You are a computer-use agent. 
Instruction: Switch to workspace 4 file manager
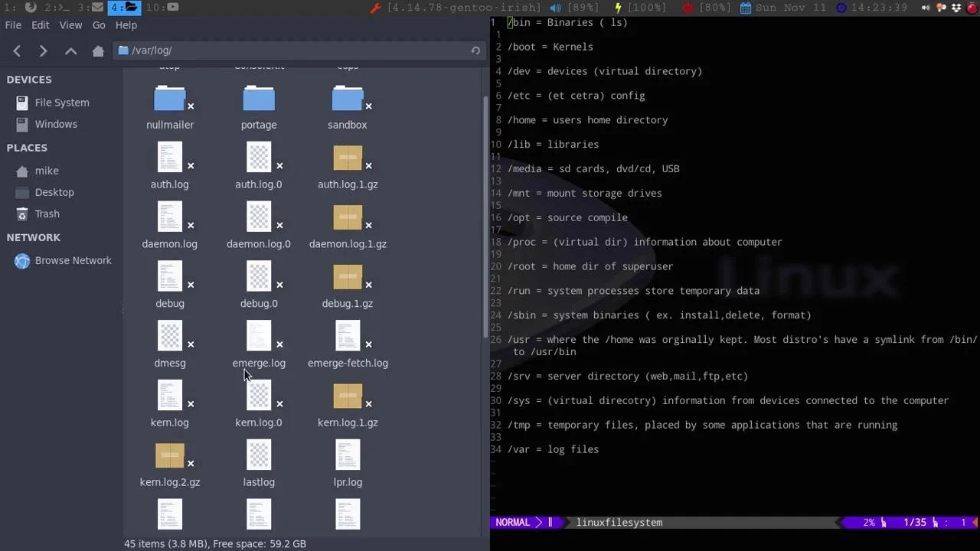tap(124, 8)
